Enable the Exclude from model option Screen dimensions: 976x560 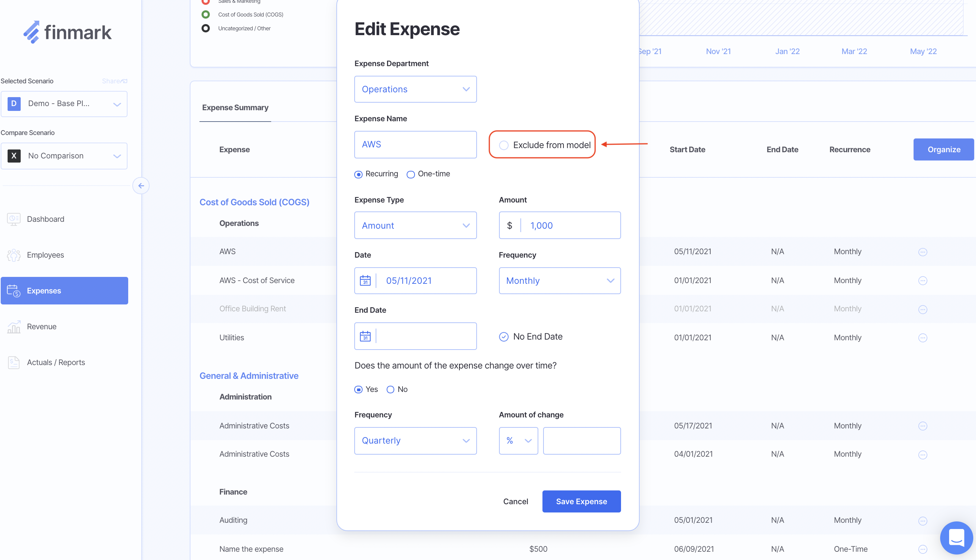(x=504, y=145)
